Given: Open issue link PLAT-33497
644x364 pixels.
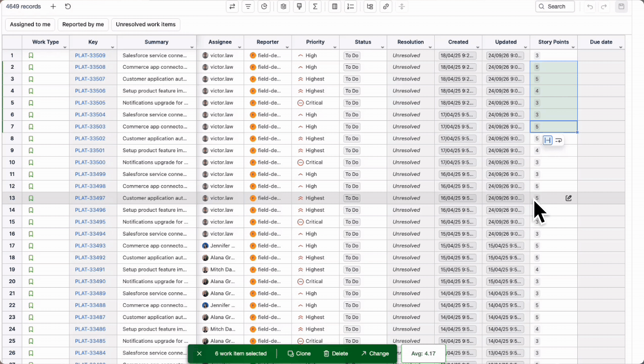Looking at the screenshot, I should 90,198.
